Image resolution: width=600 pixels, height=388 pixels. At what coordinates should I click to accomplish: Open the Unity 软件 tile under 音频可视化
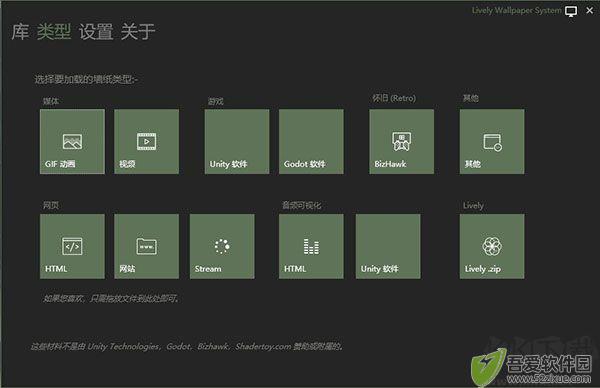point(388,246)
